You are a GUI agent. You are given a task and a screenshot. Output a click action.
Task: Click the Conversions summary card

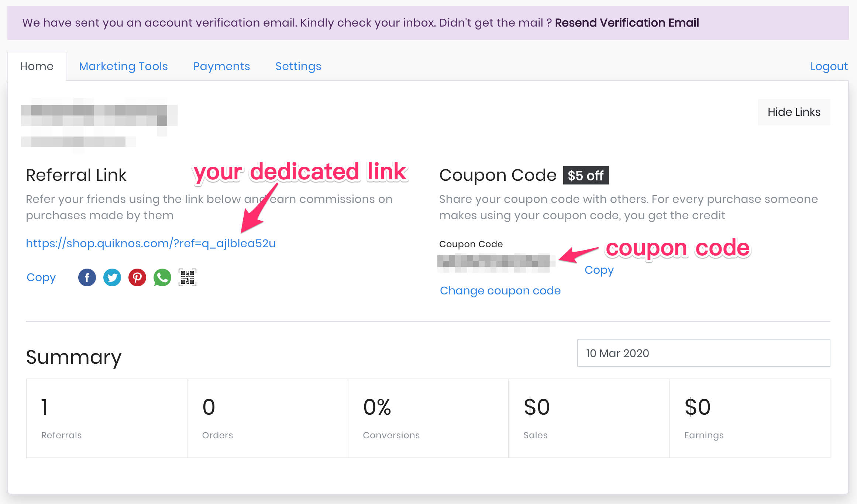tap(428, 418)
